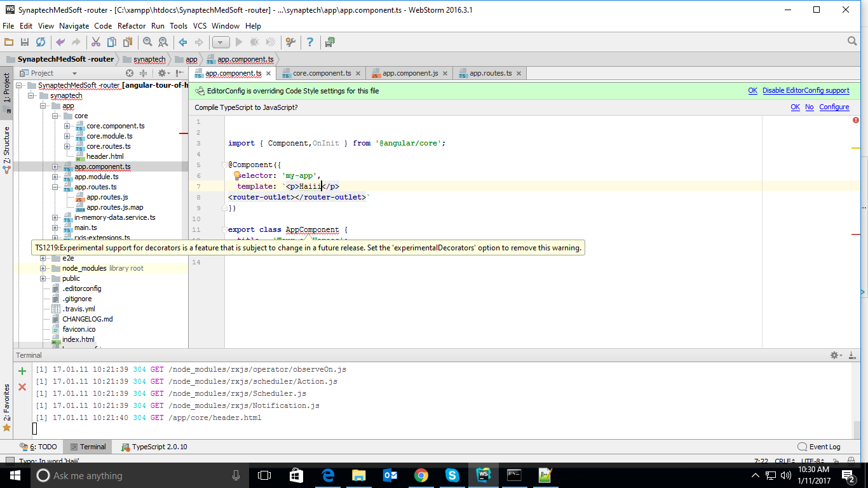
Task: Open the Refactor menu
Action: (x=132, y=26)
